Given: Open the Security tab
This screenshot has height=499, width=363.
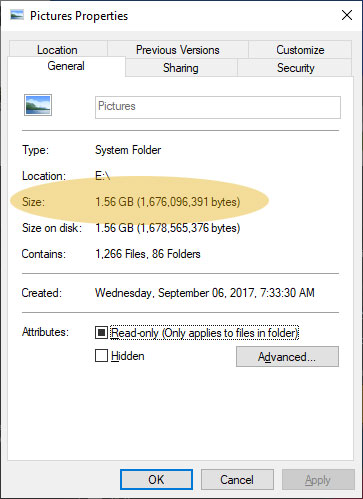Looking at the screenshot, I should tap(295, 68).
